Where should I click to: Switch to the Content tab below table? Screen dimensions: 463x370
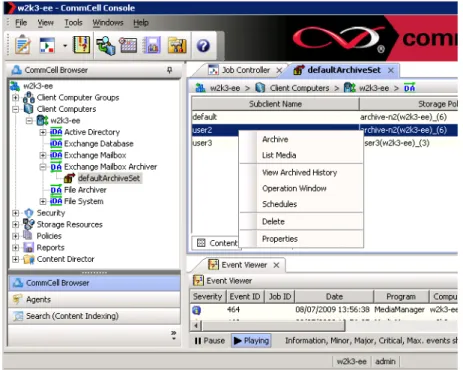coord(217,243)
